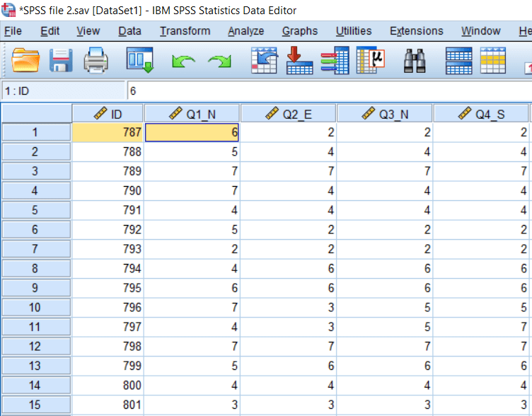
Task: Print the data with printer icon
Action: pos(96,60)
